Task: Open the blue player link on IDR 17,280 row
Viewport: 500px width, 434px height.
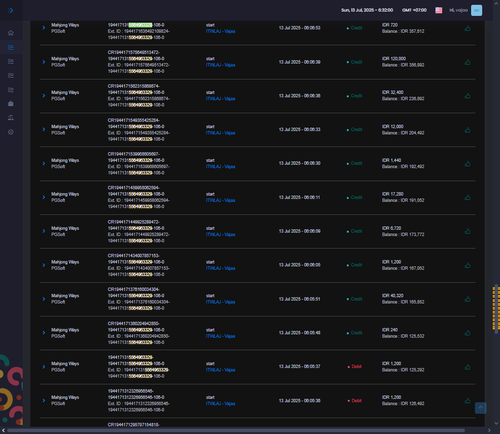Action: pyautogui.click(x=220, y=200)
